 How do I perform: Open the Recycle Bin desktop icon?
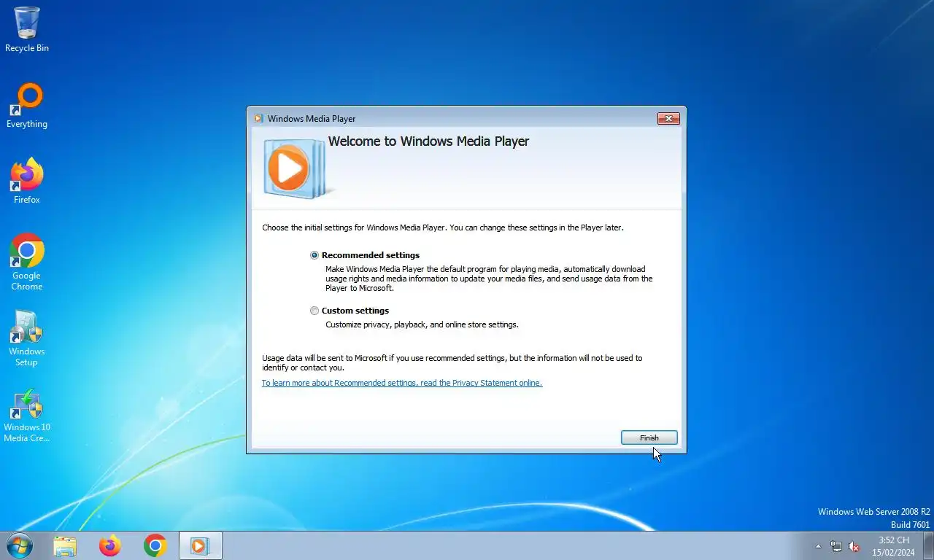[27, 30]
